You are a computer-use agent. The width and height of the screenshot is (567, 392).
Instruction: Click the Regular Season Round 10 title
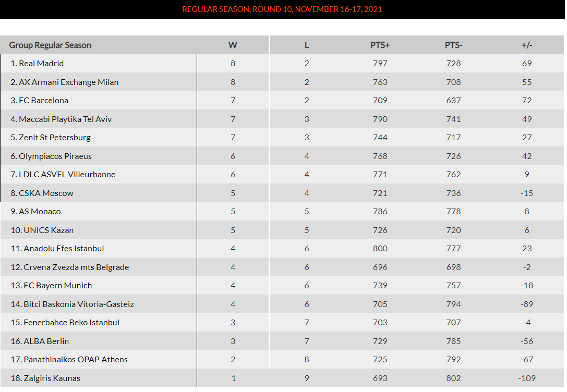coord(282,9)
